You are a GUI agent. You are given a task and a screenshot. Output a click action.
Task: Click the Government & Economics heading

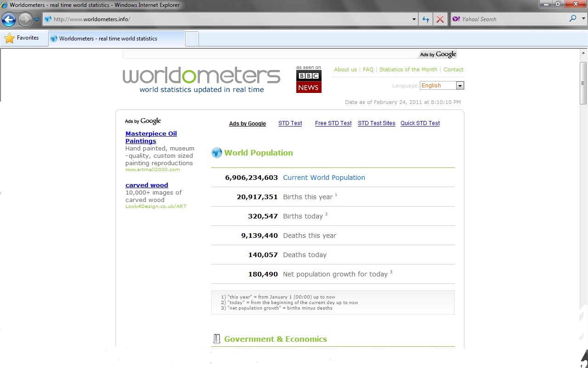(276, 339)
